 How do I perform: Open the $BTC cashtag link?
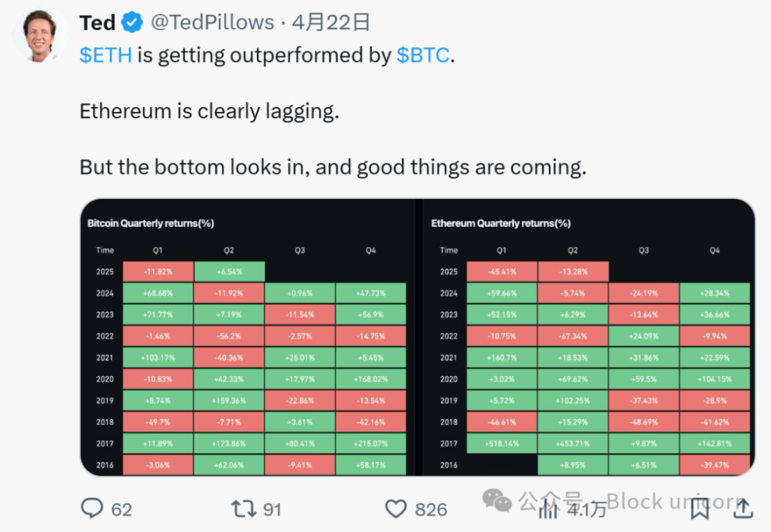pos(423,55)
